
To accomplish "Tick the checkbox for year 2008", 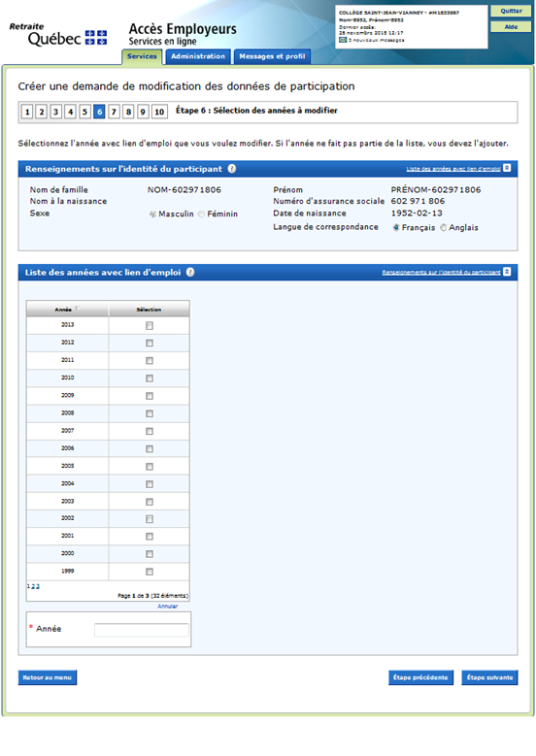I will [150, 413].
